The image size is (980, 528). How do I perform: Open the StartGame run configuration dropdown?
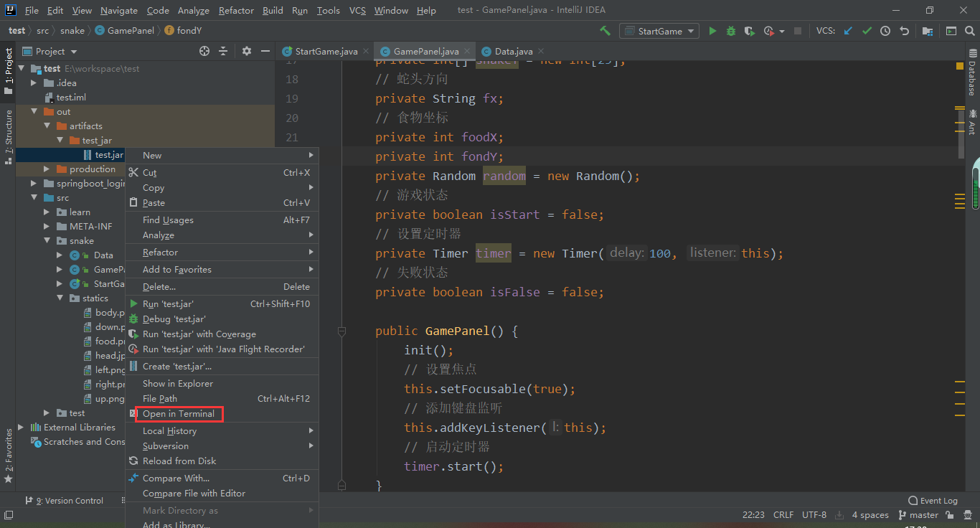click(659, 31)
